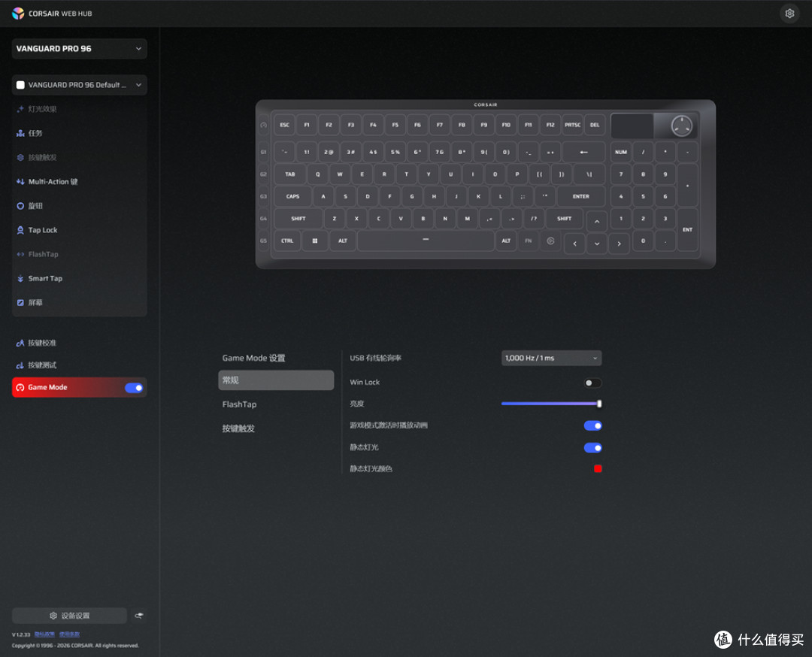Click the Corsair Web Hub logo
The width and height of the screenshot is (812, 657).
pyautogui.click(x=18, y=14)
